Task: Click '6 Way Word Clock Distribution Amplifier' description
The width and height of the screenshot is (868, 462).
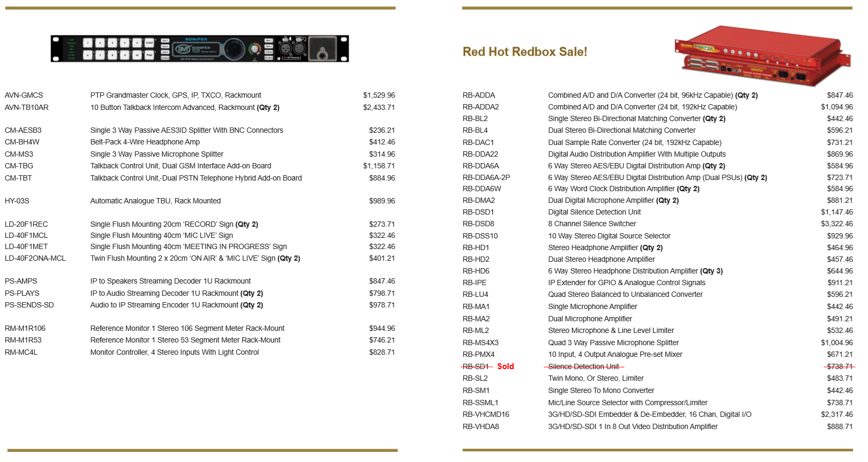Action: click(x=611, y=189)
